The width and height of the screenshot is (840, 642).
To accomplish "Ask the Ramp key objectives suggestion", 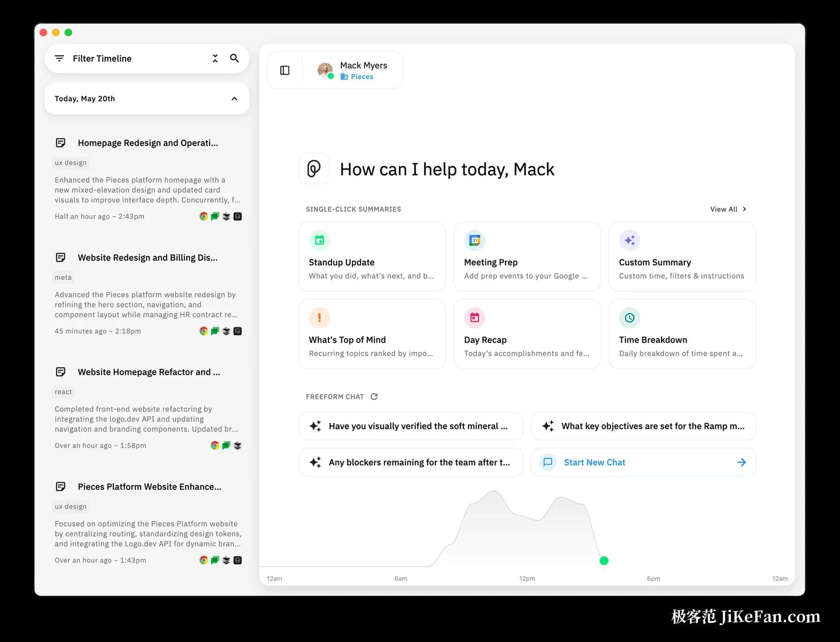I will click(643, 426).
